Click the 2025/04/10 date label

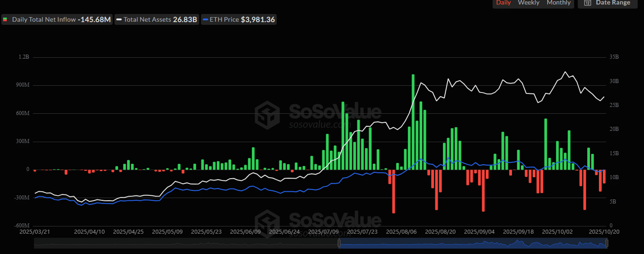pos(90,232)
